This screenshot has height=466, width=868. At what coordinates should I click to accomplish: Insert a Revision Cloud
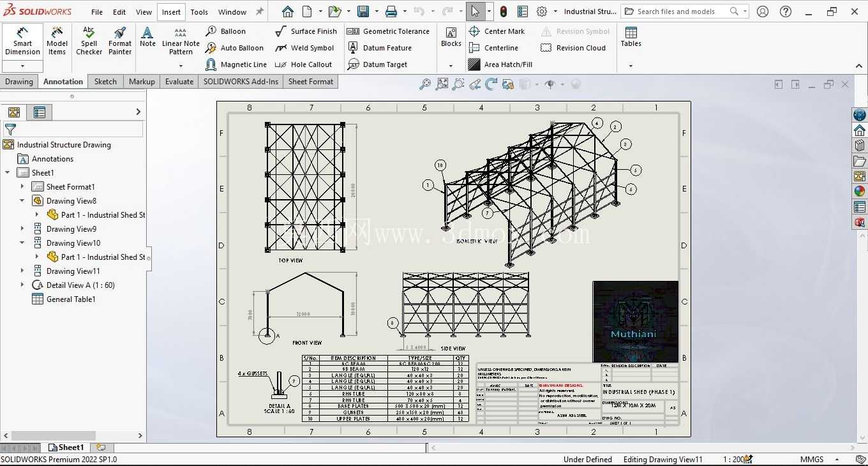click(x=572, y=48)
